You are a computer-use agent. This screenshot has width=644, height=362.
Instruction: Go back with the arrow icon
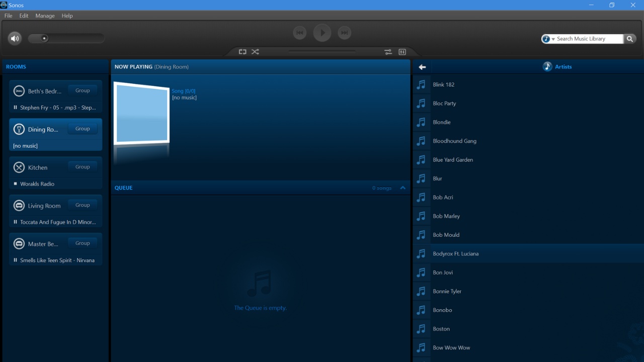pyautogui.click(x=422, y=67)
